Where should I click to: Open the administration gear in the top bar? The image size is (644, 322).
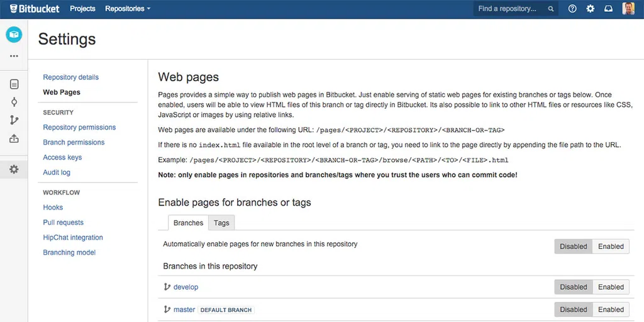tap(590, 9)
